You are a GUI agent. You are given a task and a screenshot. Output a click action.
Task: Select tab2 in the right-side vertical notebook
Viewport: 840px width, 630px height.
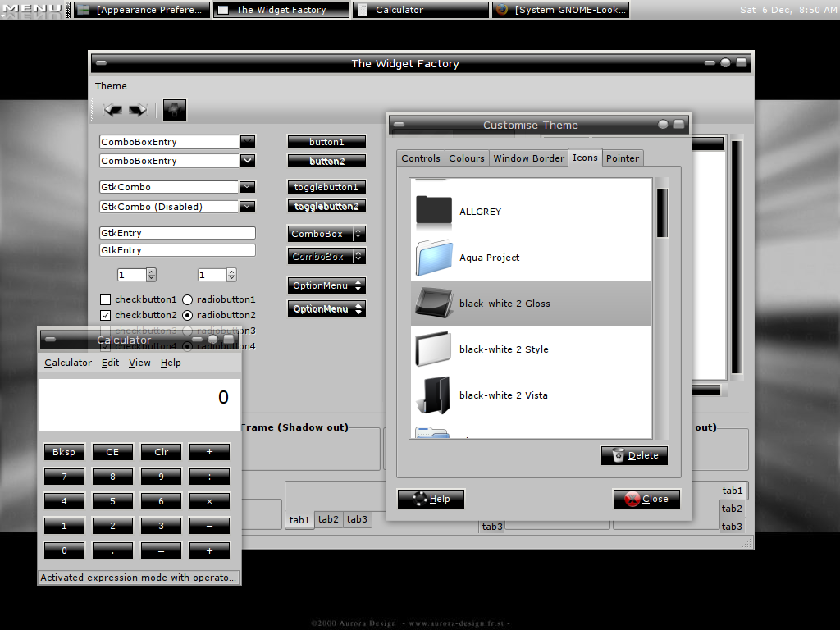(732, 509)
